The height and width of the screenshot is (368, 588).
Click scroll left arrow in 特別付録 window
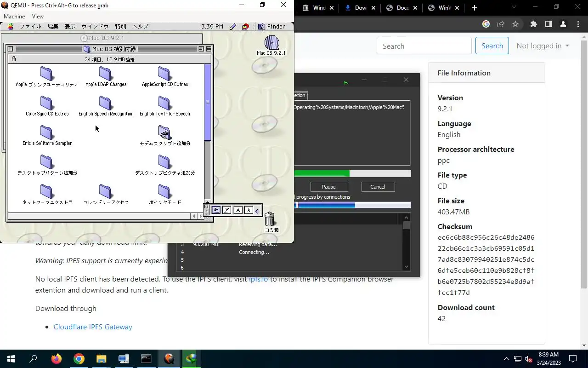click(x=194, y=216)
